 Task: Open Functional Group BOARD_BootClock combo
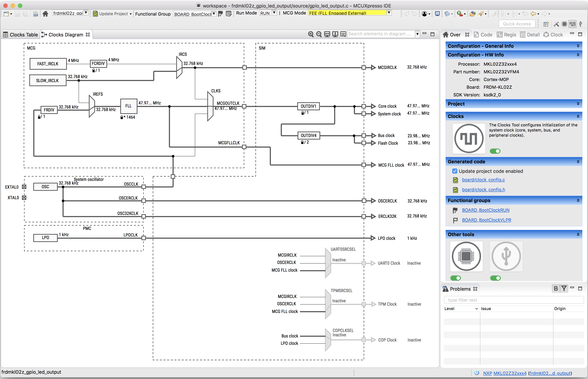[214, 14]
